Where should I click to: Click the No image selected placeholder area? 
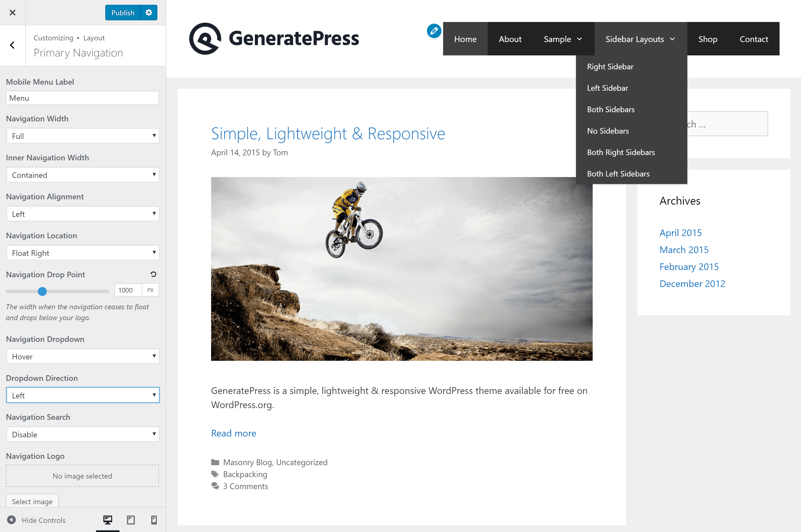click(x=82, y=476)
